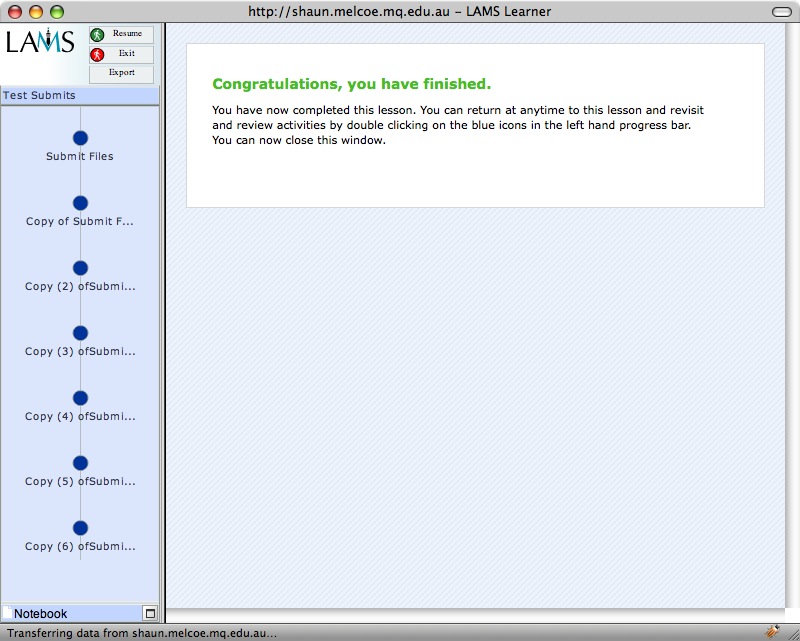Click the green Resume walking-figure icon

(x=97, y=35)
